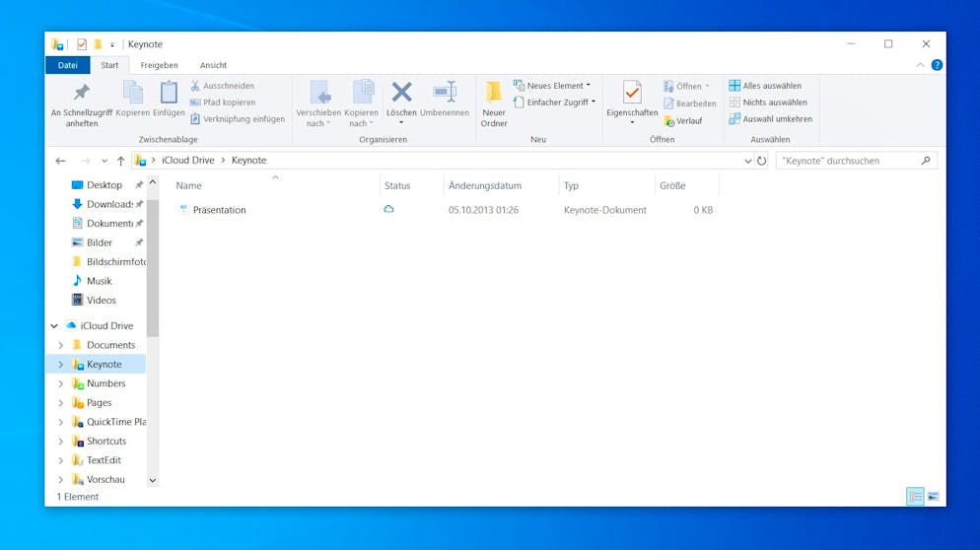Expand the Shortcuts tree node

point(60,442)
